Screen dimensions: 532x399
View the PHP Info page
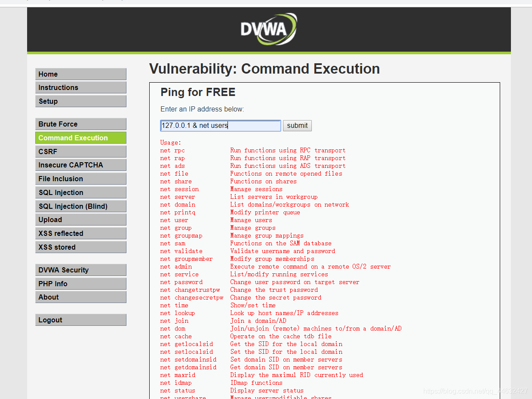click(81, 284)
